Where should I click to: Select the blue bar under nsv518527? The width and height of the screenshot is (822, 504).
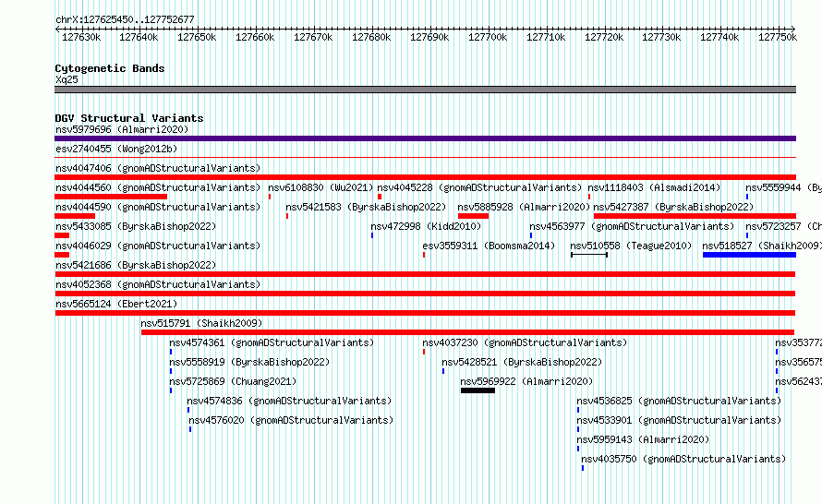point(749,255)
